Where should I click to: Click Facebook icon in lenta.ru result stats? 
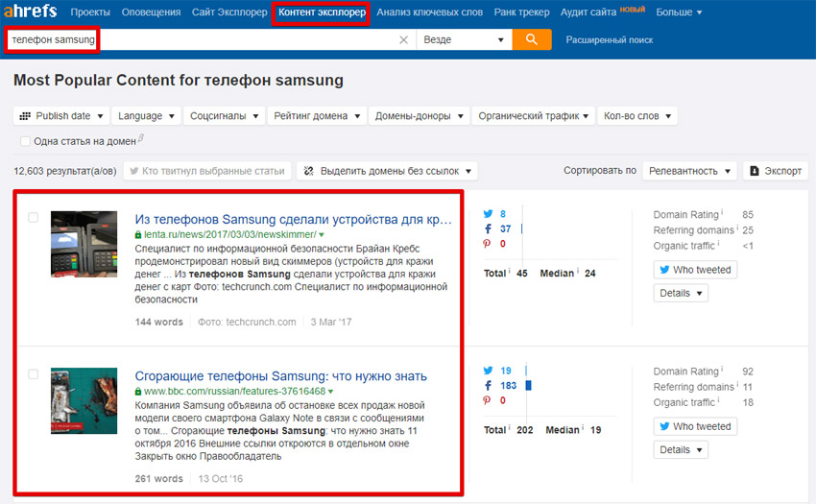pyautogui.click(x=488, y=228)
